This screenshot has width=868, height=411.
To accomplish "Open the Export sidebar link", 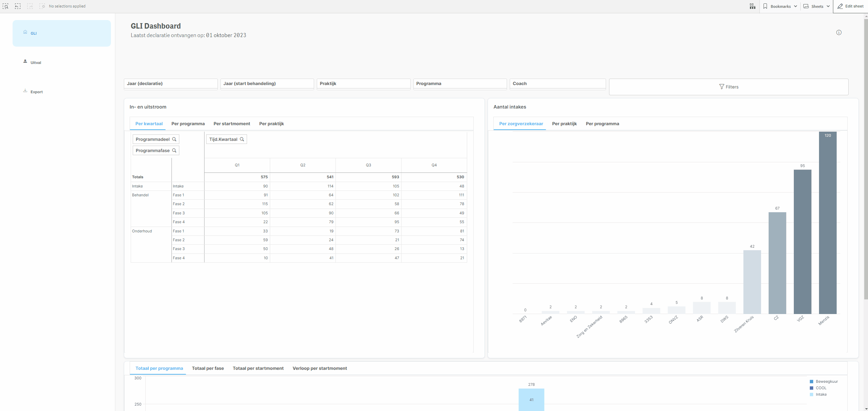I will click(x=36, y=92).
